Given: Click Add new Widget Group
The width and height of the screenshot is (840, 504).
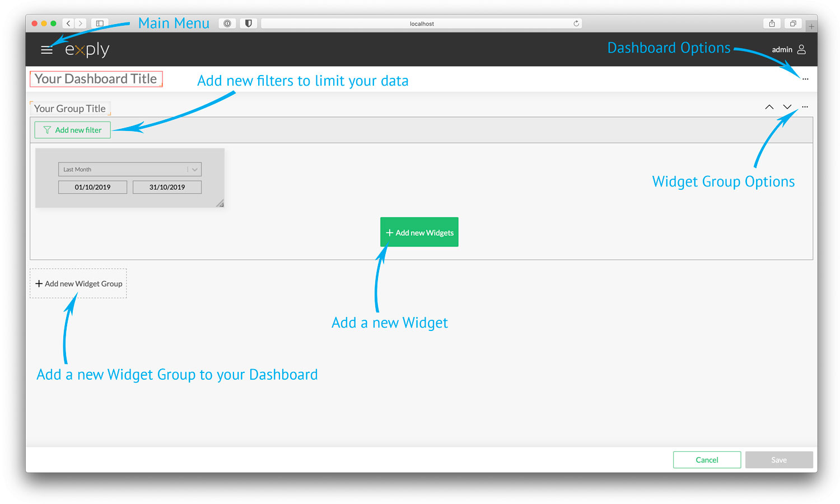Looking at the screenshot, I should click(x=78, y=283).
